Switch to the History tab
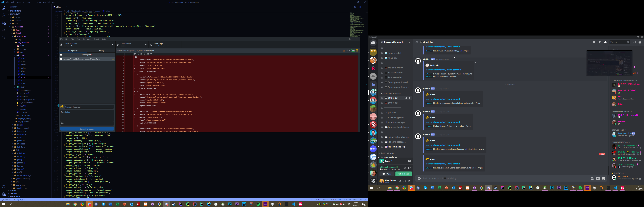Viewport: 644px width, 207px height. [x=101, y=51]
